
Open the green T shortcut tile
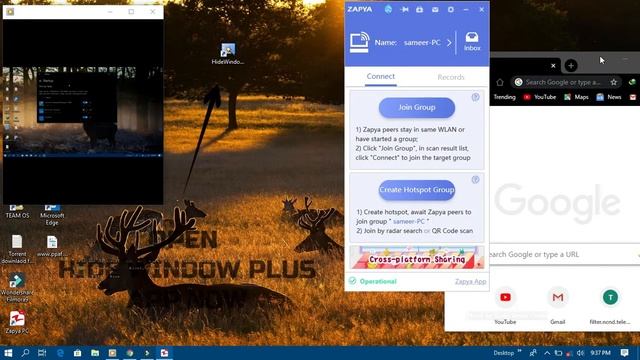[x=610, y=305]
